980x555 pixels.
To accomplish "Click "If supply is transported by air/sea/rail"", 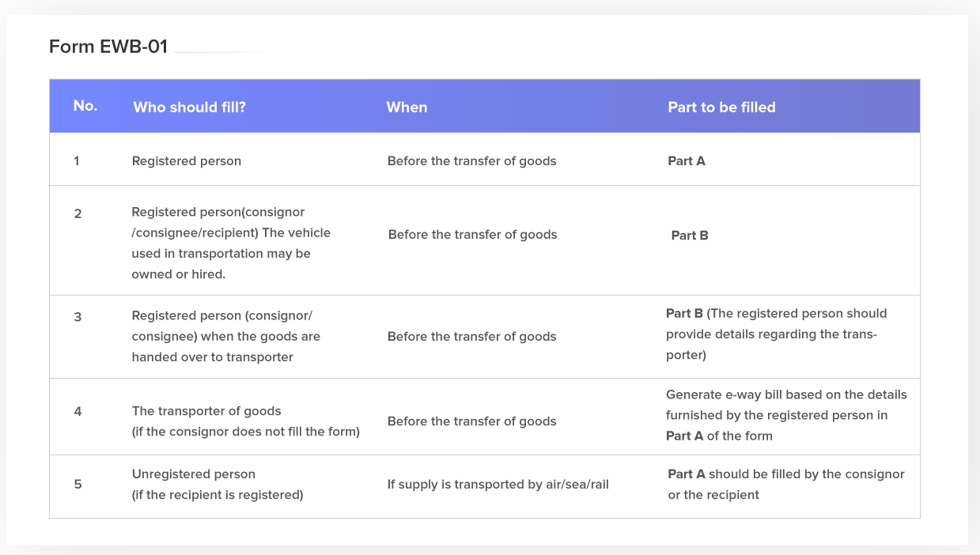I will [x=498, y=485].
